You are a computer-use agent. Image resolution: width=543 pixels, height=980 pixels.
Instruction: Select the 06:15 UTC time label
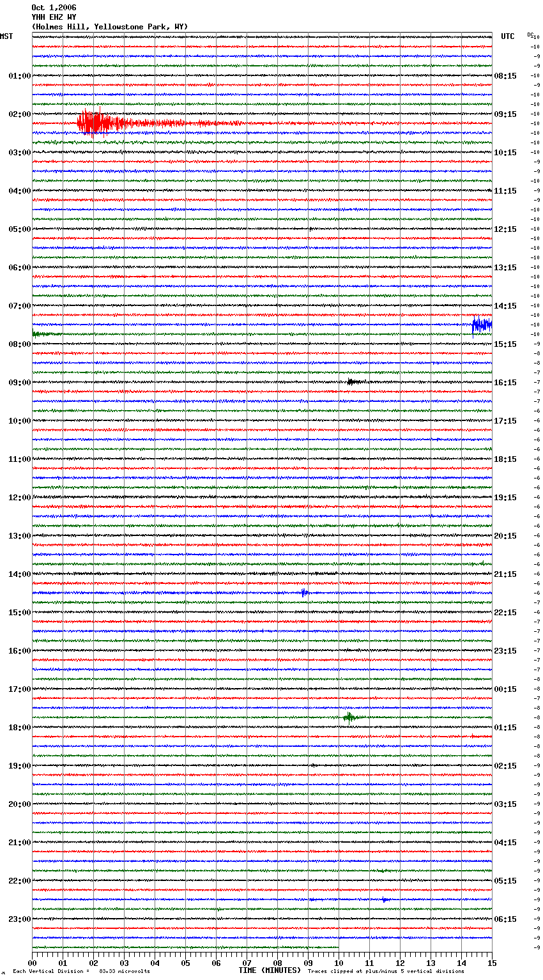[505, 919]
